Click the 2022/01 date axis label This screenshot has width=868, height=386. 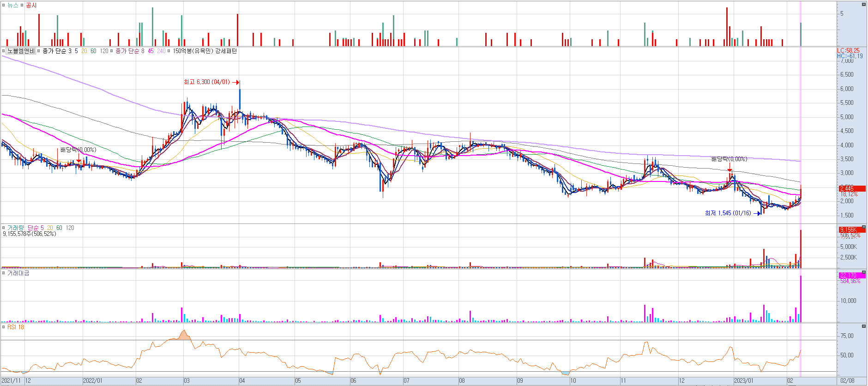coord(93,381)
